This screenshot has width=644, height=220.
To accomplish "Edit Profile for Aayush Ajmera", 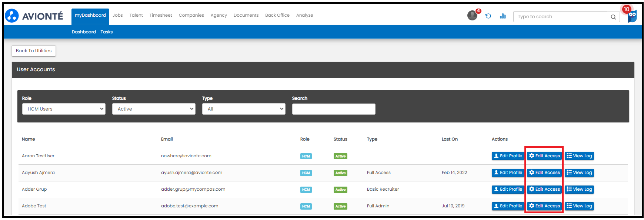I will coord(508,173).
